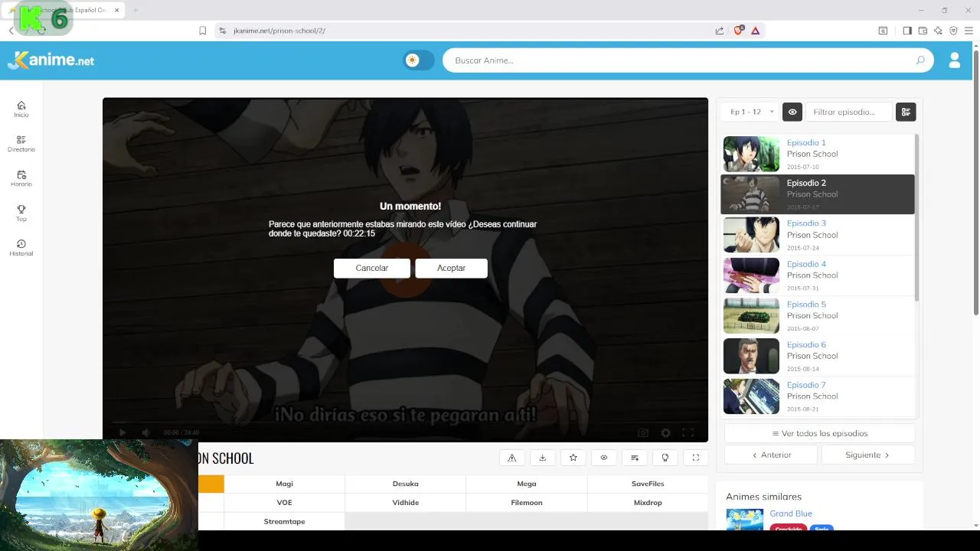
Task: Add to favorites with star icon
Action: (573, 458)
